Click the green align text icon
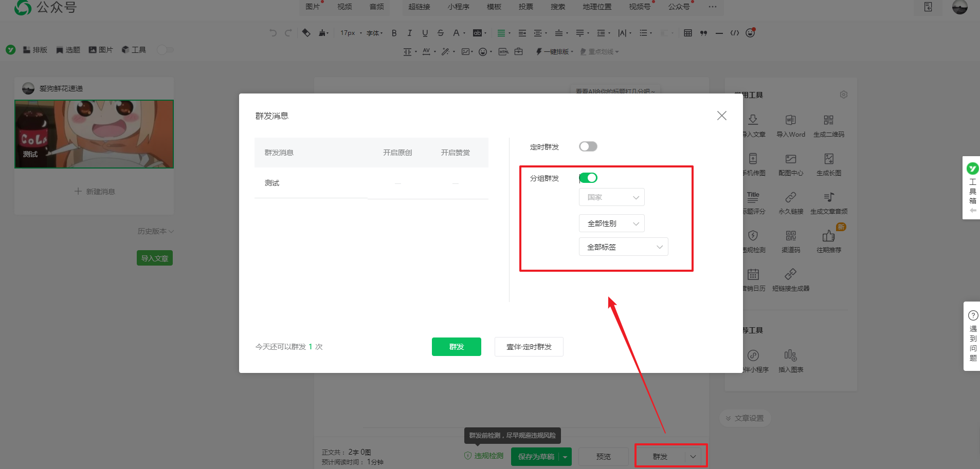 pos(501,33)
